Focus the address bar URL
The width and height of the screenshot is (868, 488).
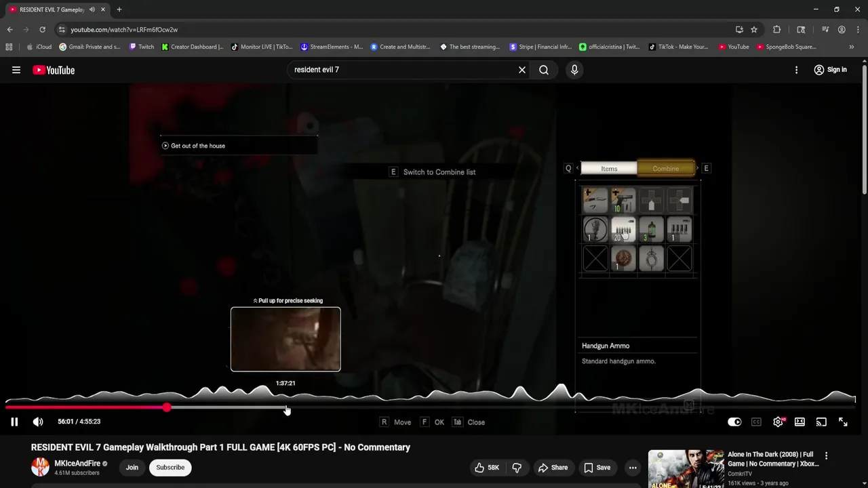(124, 30)
